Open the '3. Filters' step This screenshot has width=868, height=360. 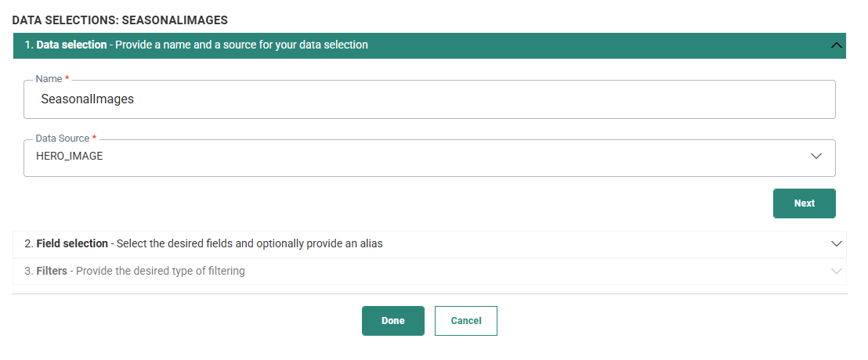(x=47, y=272)
